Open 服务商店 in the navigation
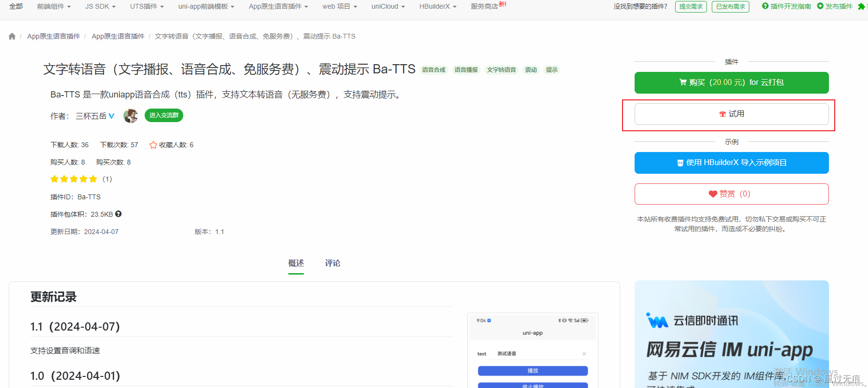 pyautogui.click(x=485, y=6)
